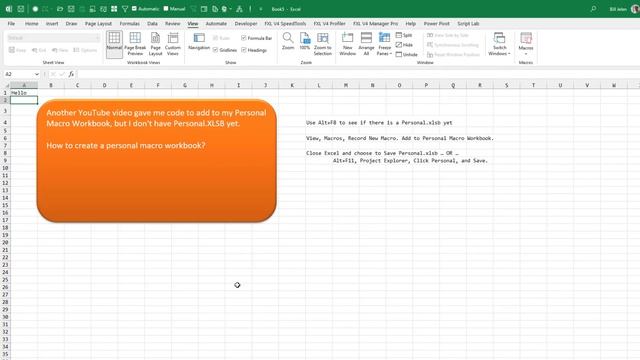This screenshot has width=640, height=360.
Task: Select the 'Alt+F11, Project Explorer' cell
Action: [x=410, y=160]
